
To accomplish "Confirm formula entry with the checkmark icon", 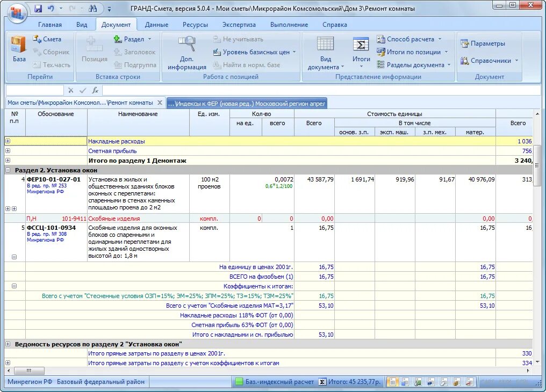I will [83, 90].
